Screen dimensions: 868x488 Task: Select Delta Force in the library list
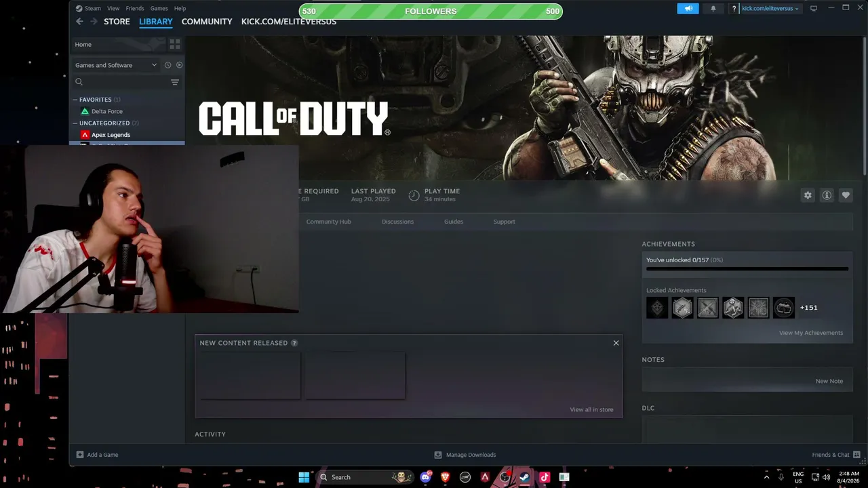click(x=107, y=111)
